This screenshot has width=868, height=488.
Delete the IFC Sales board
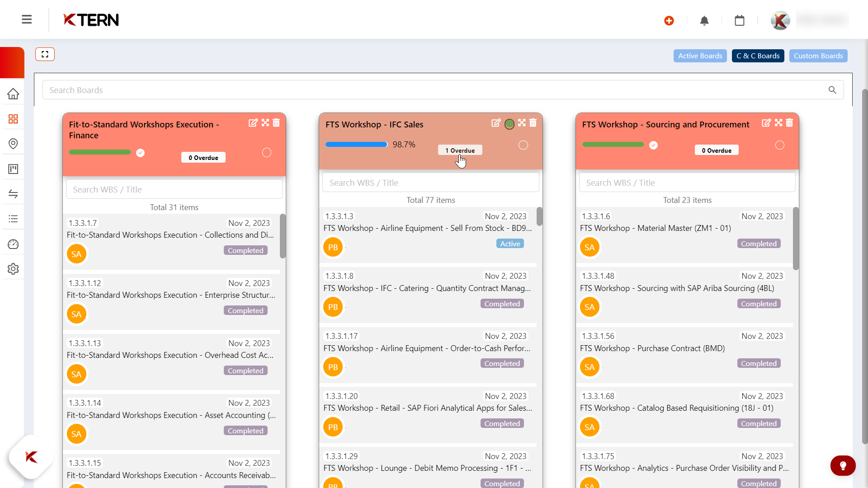533,123
